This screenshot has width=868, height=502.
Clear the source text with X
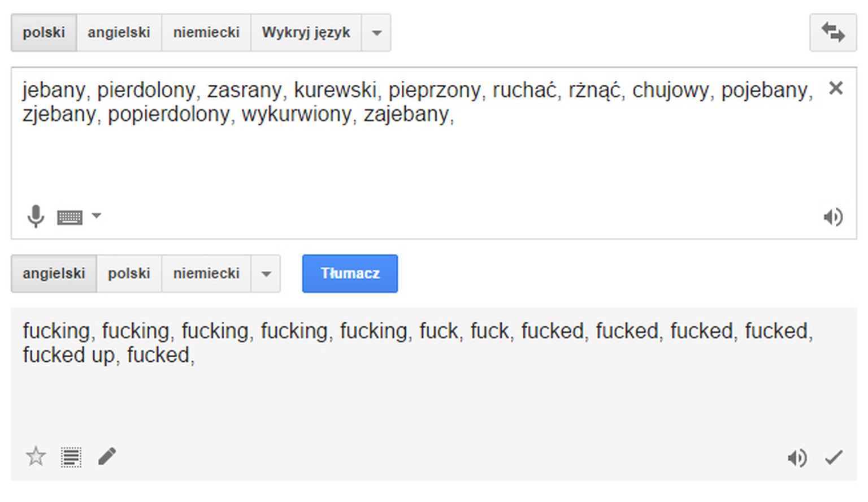pyautogui.click(x=836, y=88)
